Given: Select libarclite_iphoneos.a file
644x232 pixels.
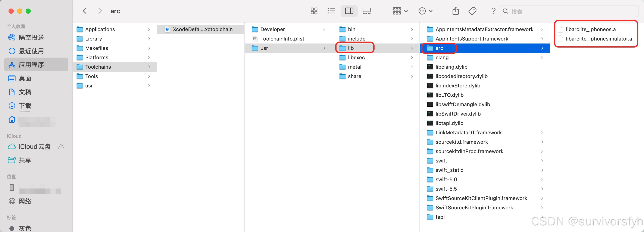Looking at the screenshot, I should (591, 29).
